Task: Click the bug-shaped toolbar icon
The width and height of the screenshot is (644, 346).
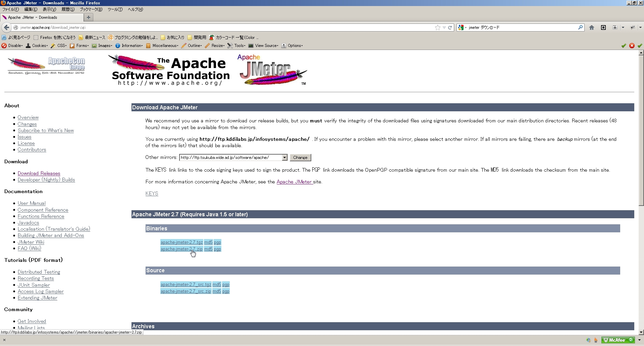Action: pyautogui.click(x=633, y=27)
